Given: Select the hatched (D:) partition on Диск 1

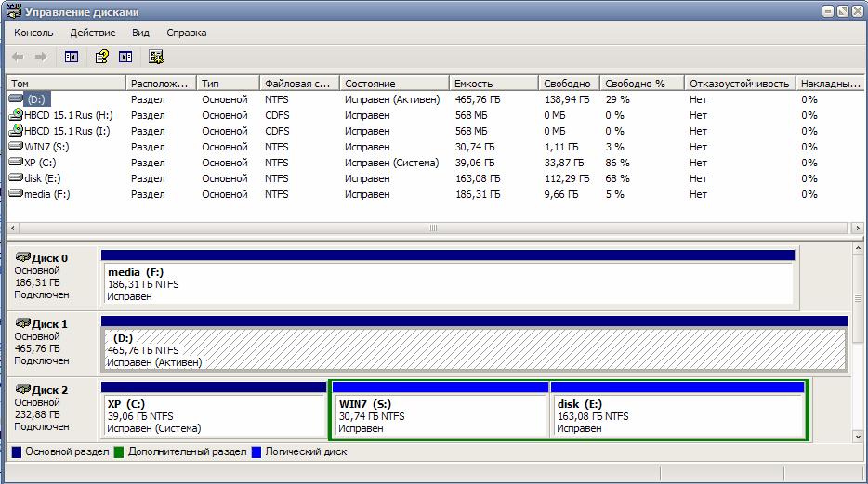Looking at the screenshot, I should (x=474, y=349).
